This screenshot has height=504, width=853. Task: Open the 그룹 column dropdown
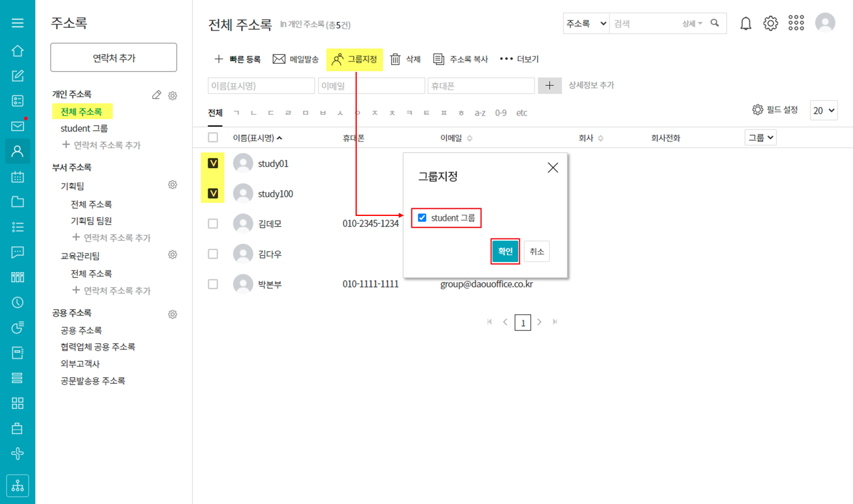click(760, 138)
